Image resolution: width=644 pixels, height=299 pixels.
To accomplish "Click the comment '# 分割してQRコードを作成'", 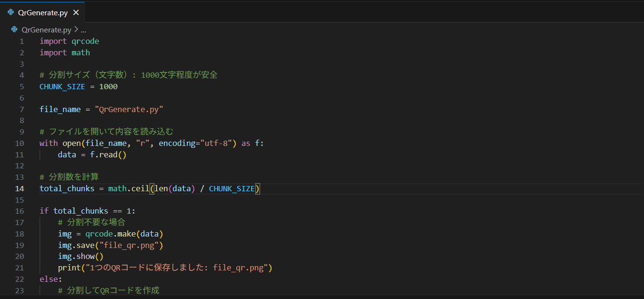I will [x=109, y=291].
